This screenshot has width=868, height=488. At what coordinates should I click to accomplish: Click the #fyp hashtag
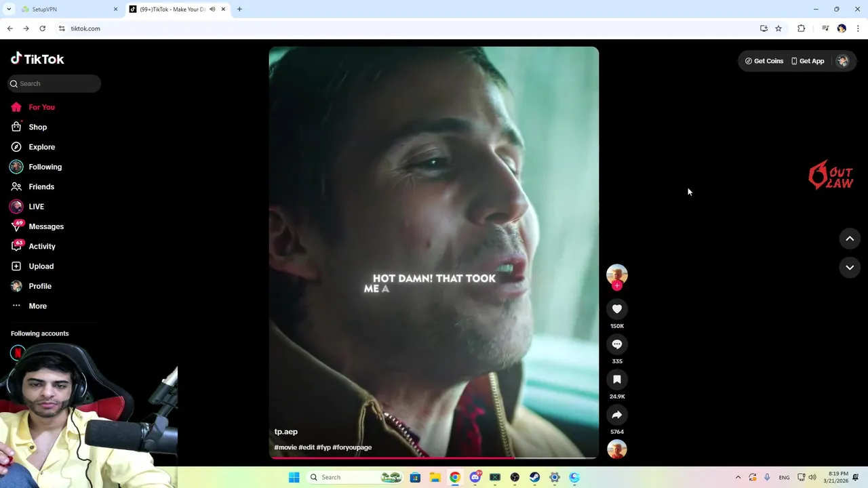(323, 447)
